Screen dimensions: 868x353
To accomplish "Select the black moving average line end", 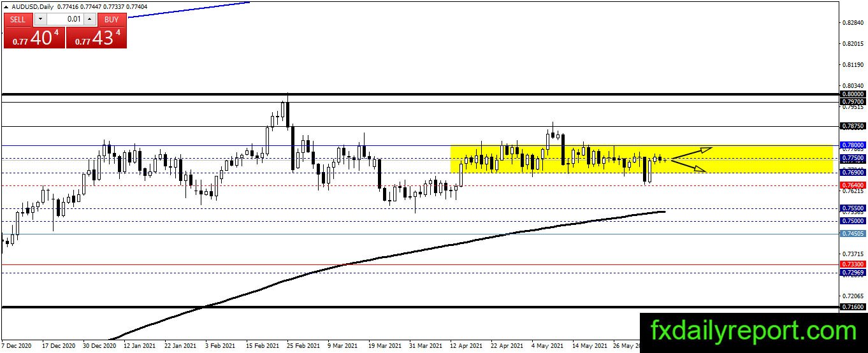I will point(664,212).
